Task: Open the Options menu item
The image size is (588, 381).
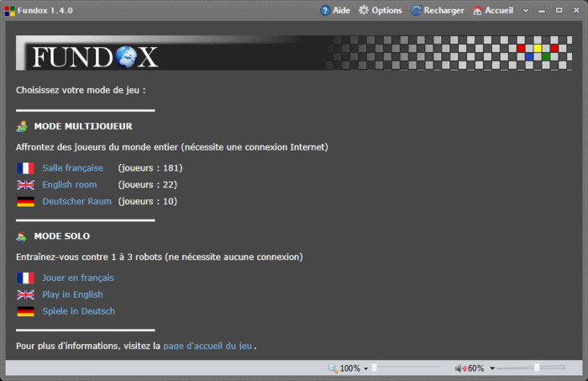Action: (x=381, y=10)
